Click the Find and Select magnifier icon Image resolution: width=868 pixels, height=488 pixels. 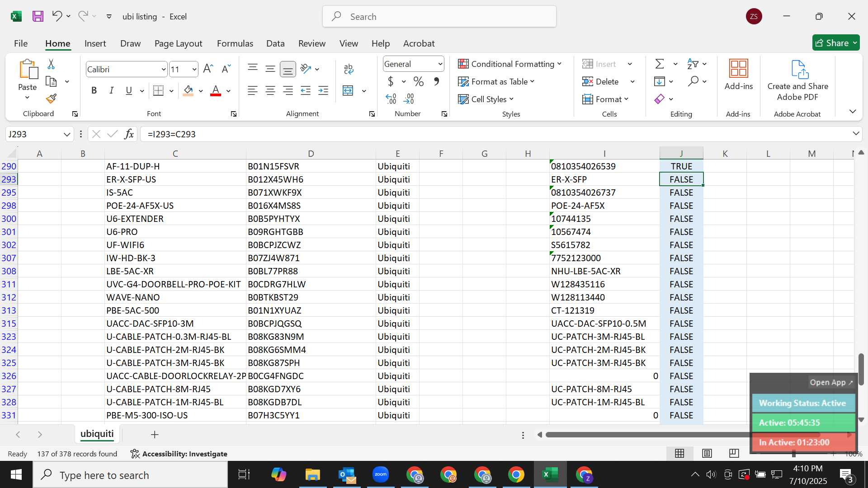(x=693, y=81)
